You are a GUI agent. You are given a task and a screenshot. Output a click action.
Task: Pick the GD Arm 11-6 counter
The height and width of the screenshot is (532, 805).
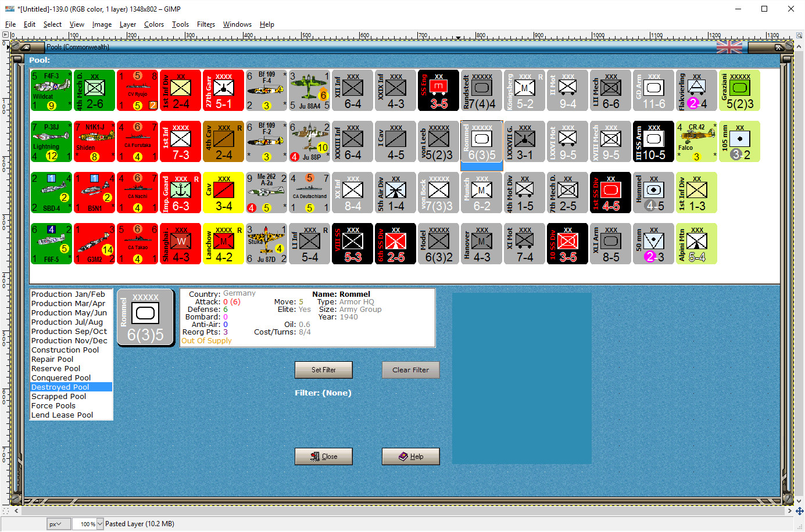click(653, 91)
